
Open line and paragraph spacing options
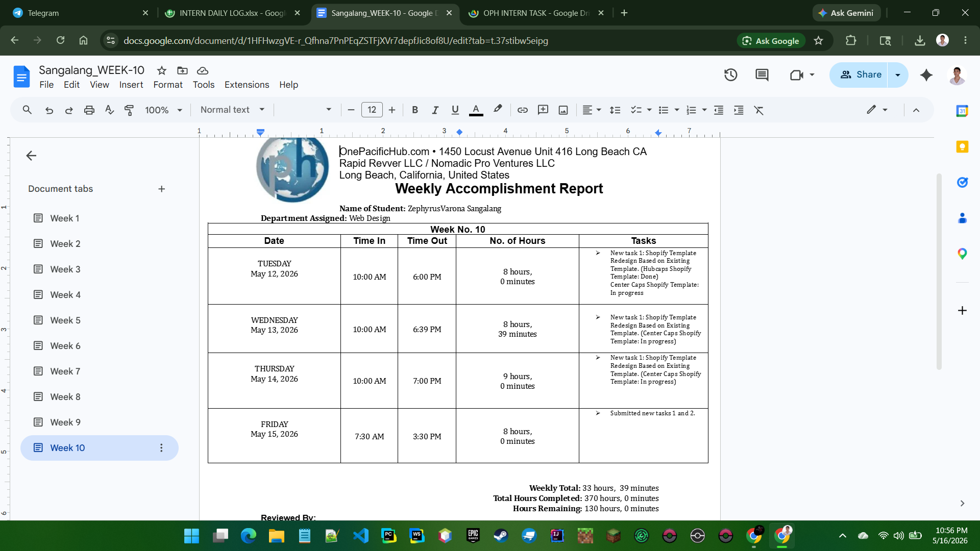pyautogui.click(x=615, y=110)
